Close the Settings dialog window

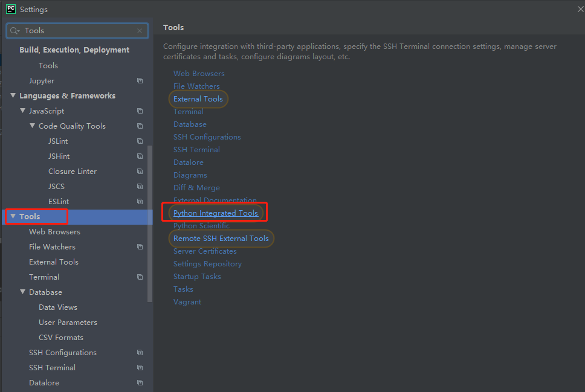coord(580,9)
